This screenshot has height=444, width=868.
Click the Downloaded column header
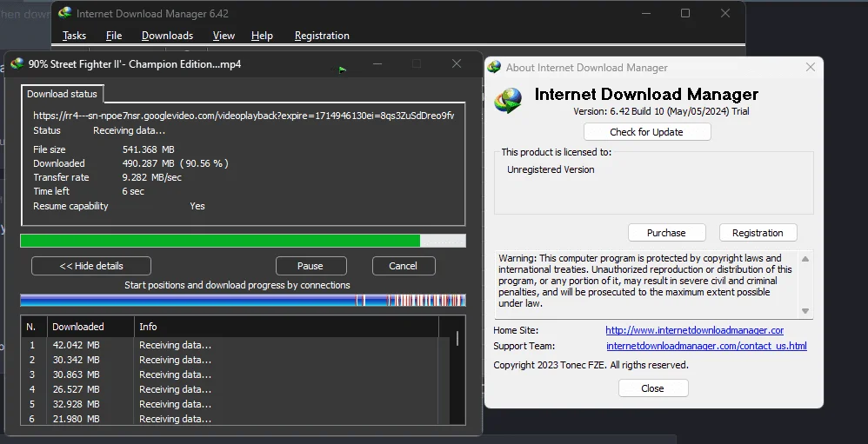[x=90, y=327]
